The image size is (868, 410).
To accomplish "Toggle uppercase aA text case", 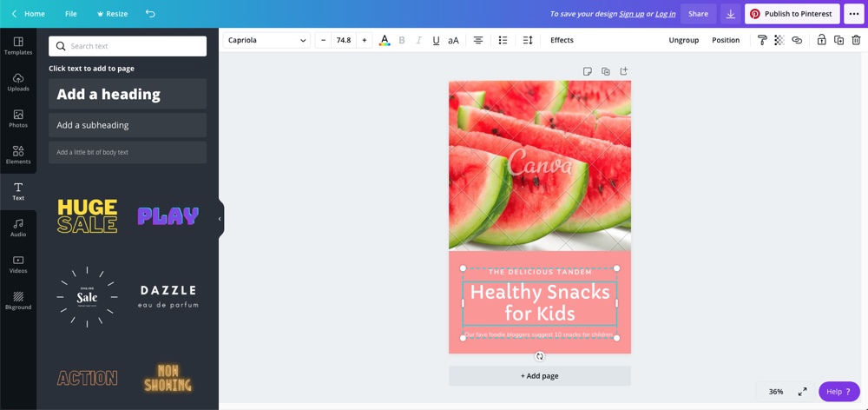I will (x=453, y=40).
